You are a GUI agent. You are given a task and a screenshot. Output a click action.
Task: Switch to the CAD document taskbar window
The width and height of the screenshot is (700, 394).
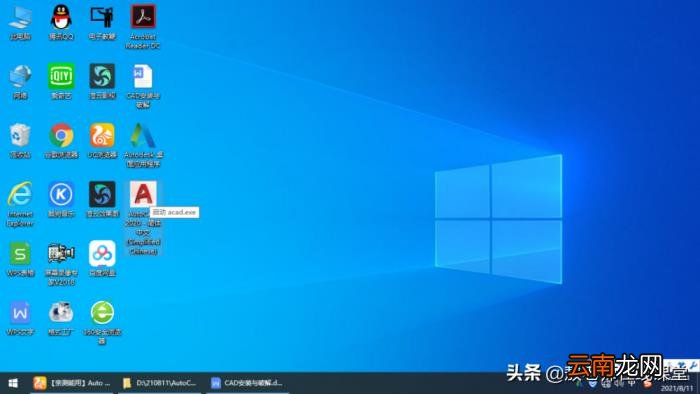[248, 383]
